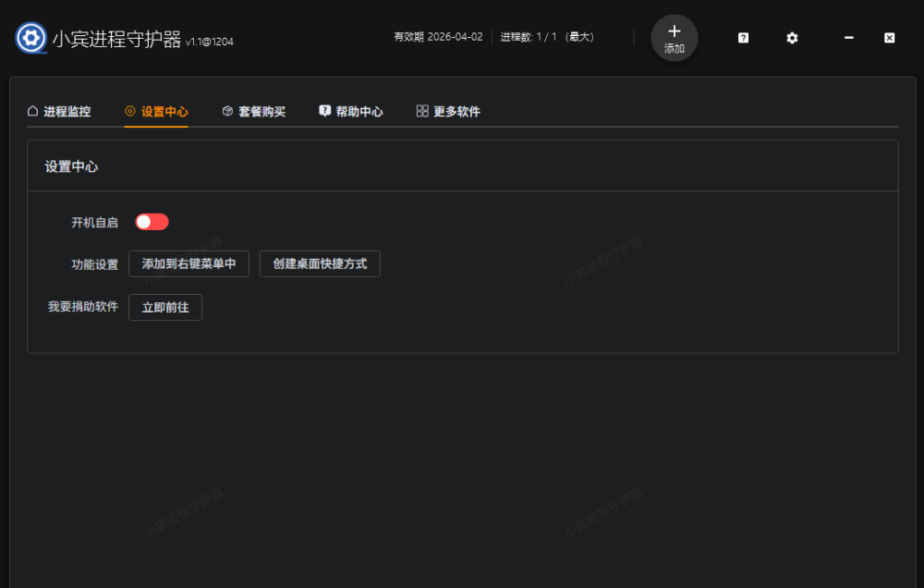Click the 添加到右键菜单中 button
The image size is (924, 588).
click(189, 263)
